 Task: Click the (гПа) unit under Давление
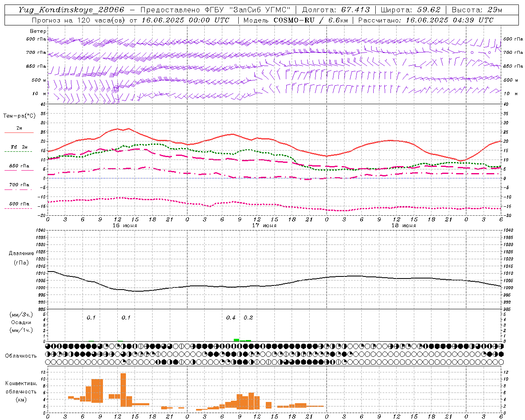coord(21,262)
